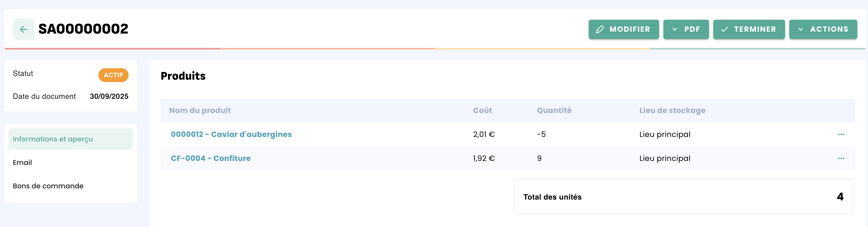Click the Total des unités summary box

pyautogui.click(x=683, y=197)
